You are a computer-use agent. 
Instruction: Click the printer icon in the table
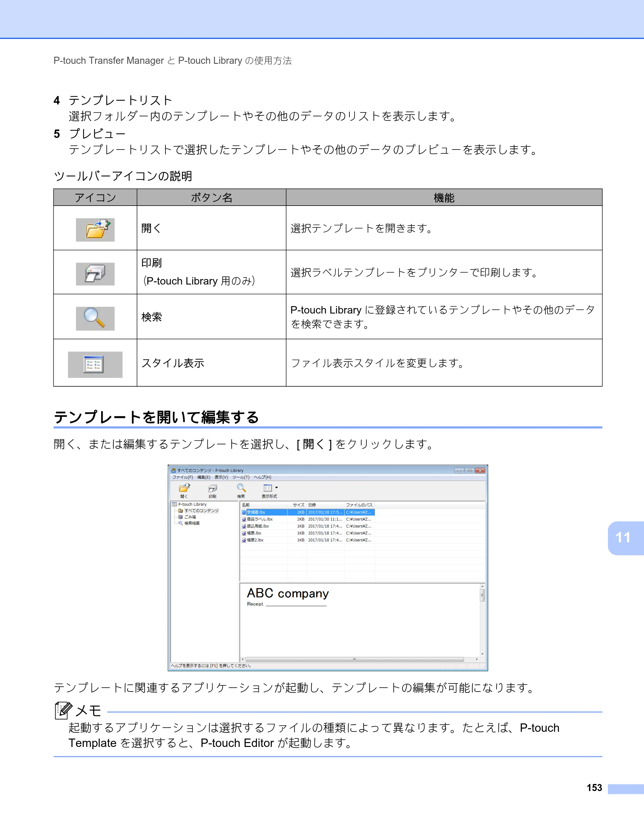coord(95,274)
